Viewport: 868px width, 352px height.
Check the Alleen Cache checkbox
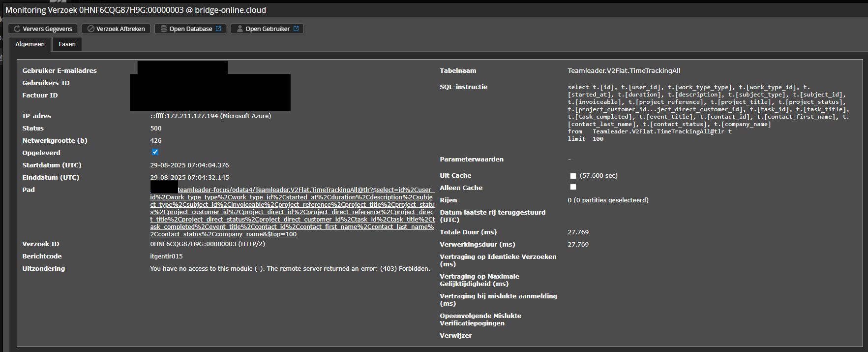pos(573,187)
